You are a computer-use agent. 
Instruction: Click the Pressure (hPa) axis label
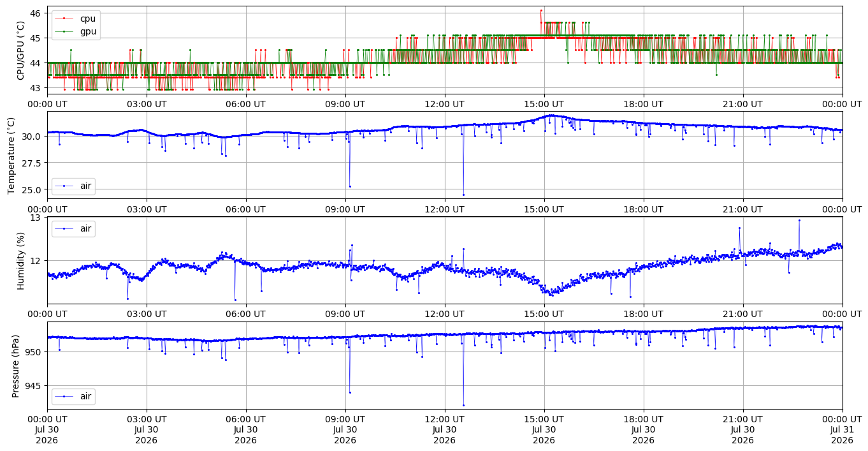pos(15,366)
